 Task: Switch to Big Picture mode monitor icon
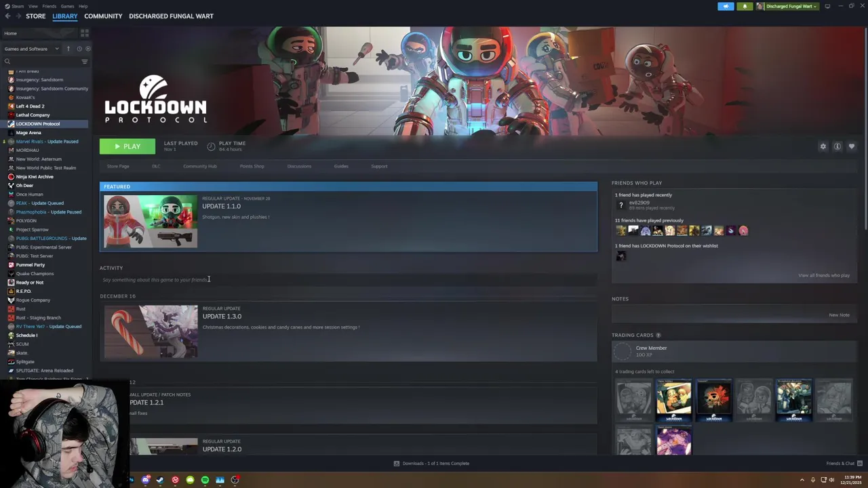827,6
